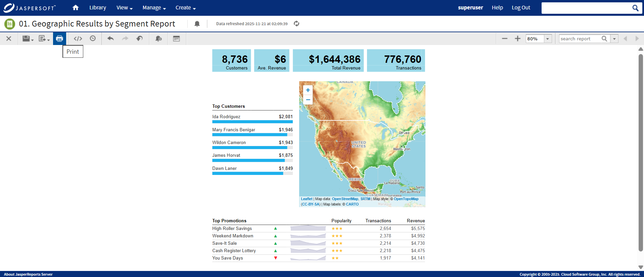
Task: Click the add alert bell toolbar icon
Action: pos(158,39)
